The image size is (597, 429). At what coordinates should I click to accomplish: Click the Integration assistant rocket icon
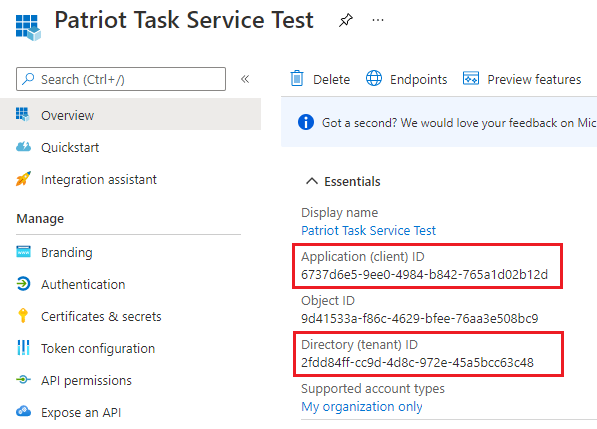[x=23, y=178]
